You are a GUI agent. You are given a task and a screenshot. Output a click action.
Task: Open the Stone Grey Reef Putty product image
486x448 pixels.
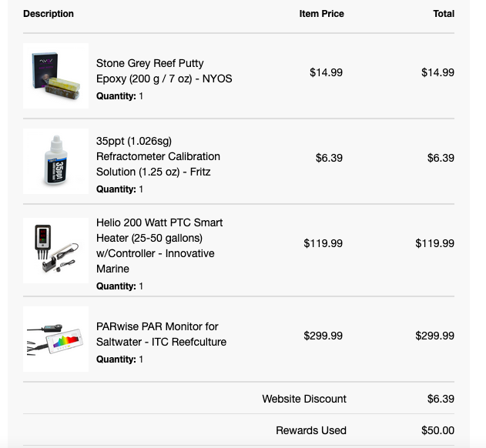coord(55,76)
